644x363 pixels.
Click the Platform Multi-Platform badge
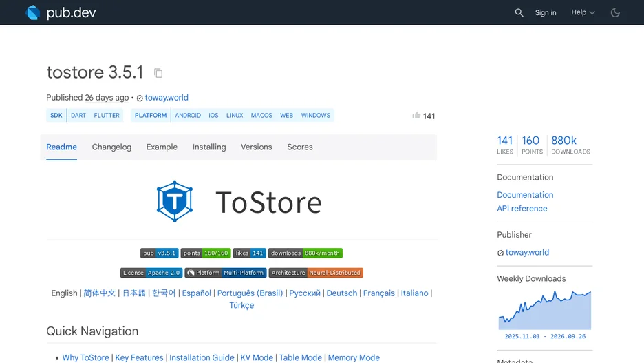coord(226,273)
